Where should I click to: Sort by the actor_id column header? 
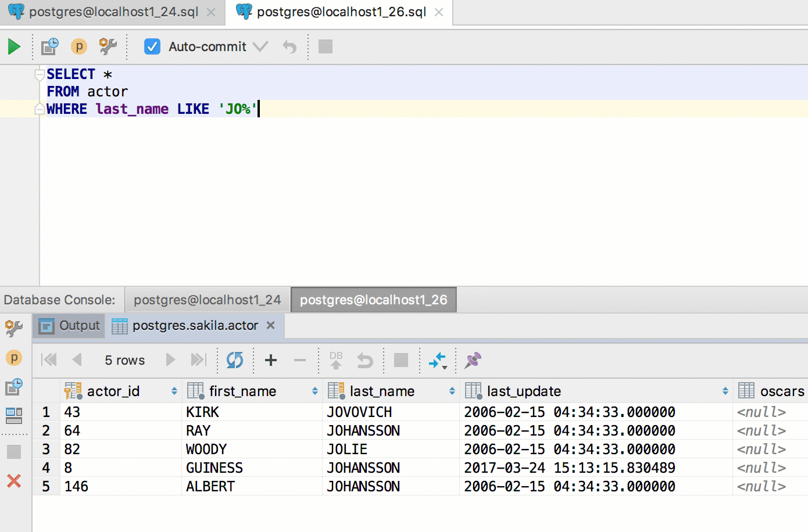[121, 391]
